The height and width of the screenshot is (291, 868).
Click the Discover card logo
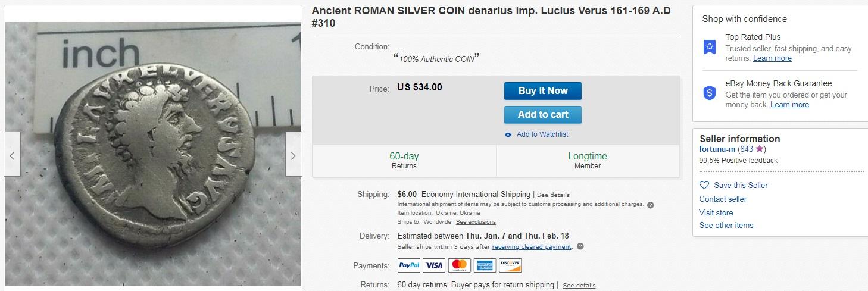510,265
